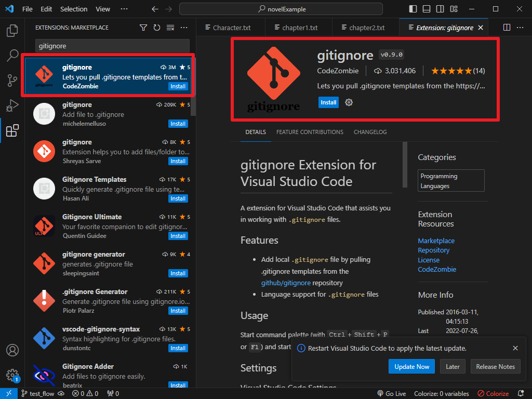
Task: Expand the overflow menu ellipsis in the menu bar
Action: pos(124,9)
